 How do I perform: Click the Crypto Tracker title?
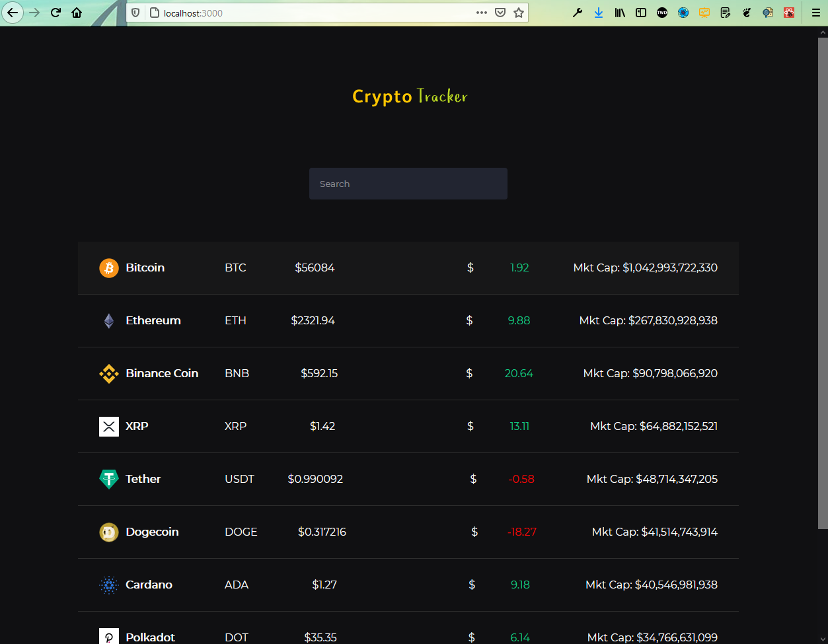(410, 96)
